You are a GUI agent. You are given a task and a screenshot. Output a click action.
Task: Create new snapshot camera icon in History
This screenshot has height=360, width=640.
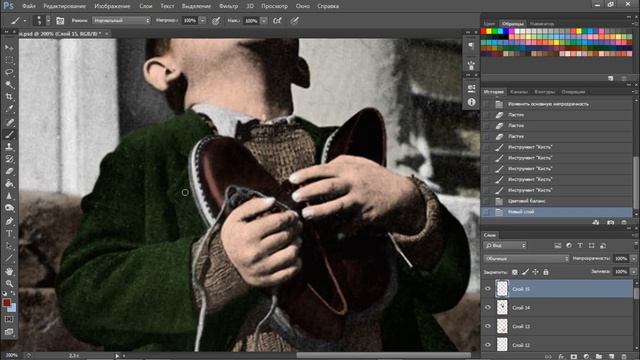click(x=610, y=222)
